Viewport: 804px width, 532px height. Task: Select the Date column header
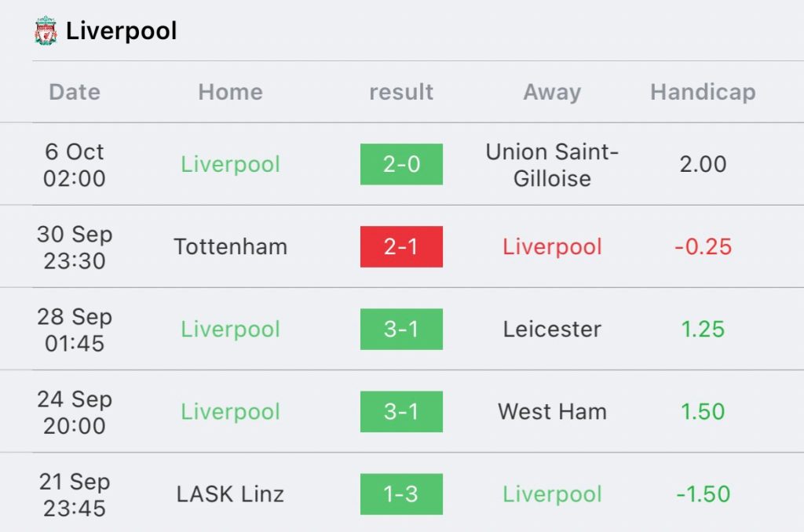click(x=75, y=93)
